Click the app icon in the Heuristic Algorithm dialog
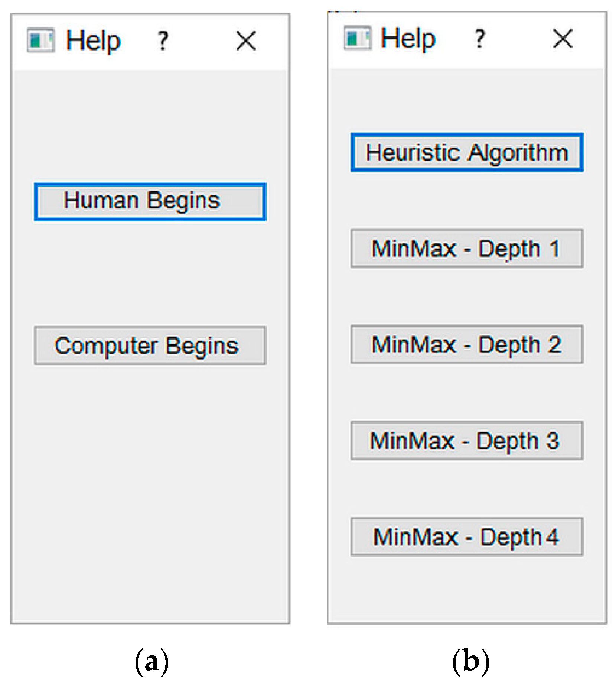The image size is (616, 684). 357,38
